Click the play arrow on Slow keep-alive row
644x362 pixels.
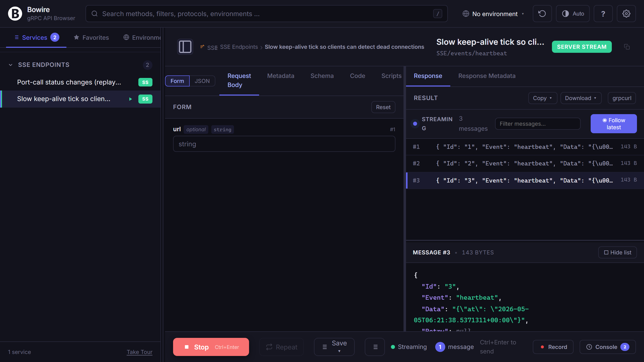(x=131, y=99)
